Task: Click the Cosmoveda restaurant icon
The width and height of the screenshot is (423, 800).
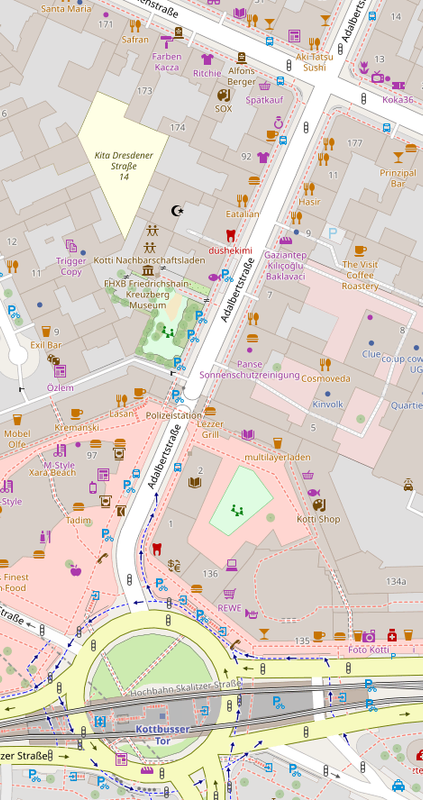Action: coord(325,364)
